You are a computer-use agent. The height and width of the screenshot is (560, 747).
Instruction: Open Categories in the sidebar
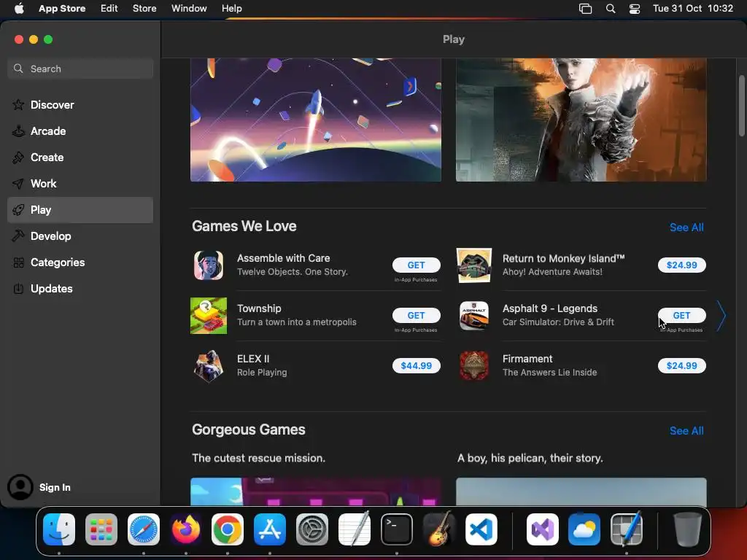pyautogui.click(x=80, y=262)
